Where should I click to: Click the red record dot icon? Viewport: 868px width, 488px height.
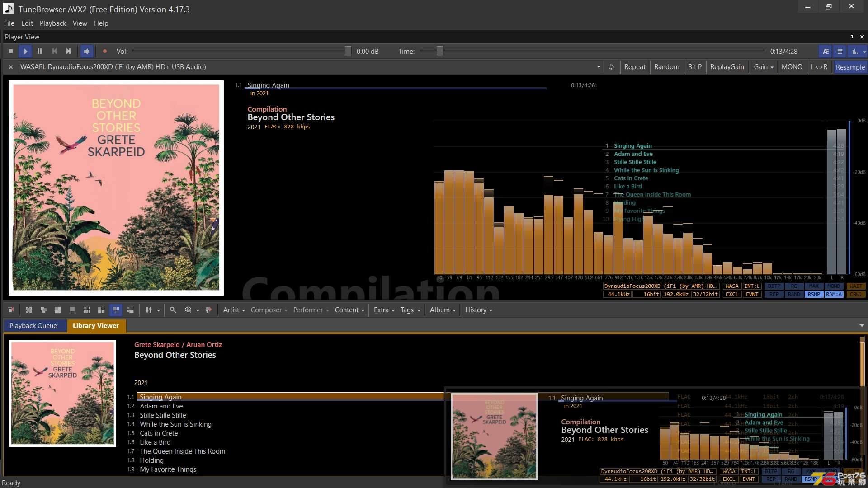click(105, 52)
